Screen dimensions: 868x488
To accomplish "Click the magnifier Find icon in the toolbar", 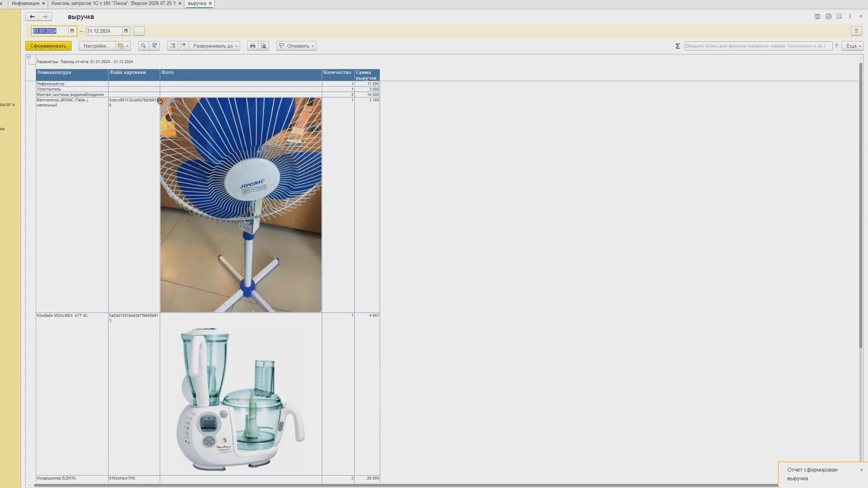I will 143,46.
